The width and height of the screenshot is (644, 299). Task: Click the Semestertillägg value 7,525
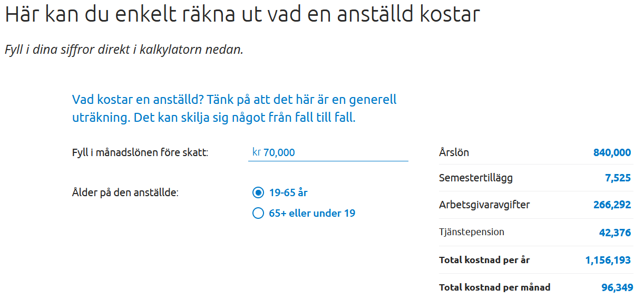(x=618, y=178)
